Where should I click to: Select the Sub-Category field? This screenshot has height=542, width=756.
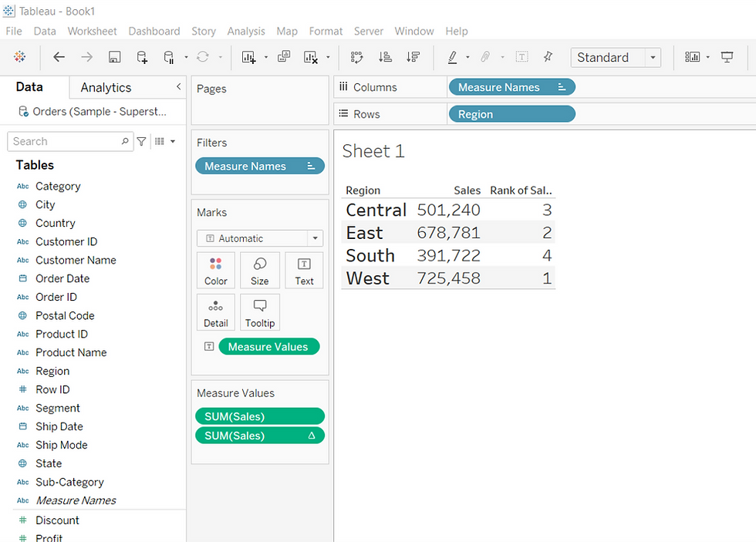[x=69, y=483]
